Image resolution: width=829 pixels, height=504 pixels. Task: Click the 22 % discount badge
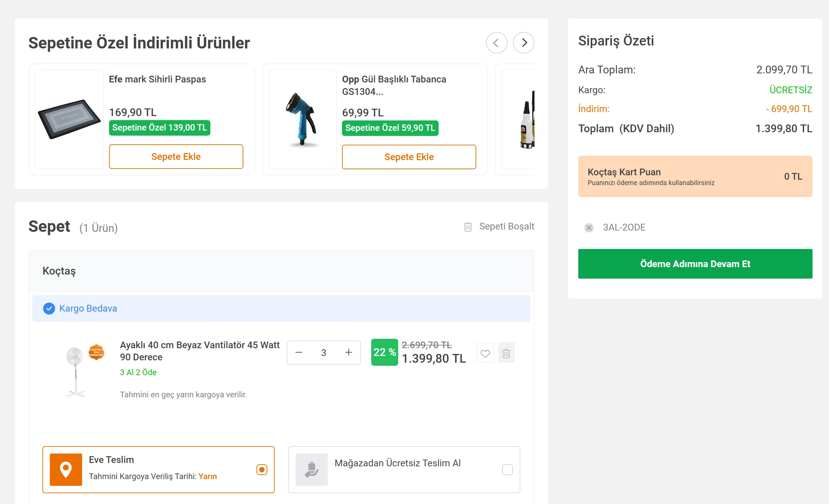tap(385, 352)
